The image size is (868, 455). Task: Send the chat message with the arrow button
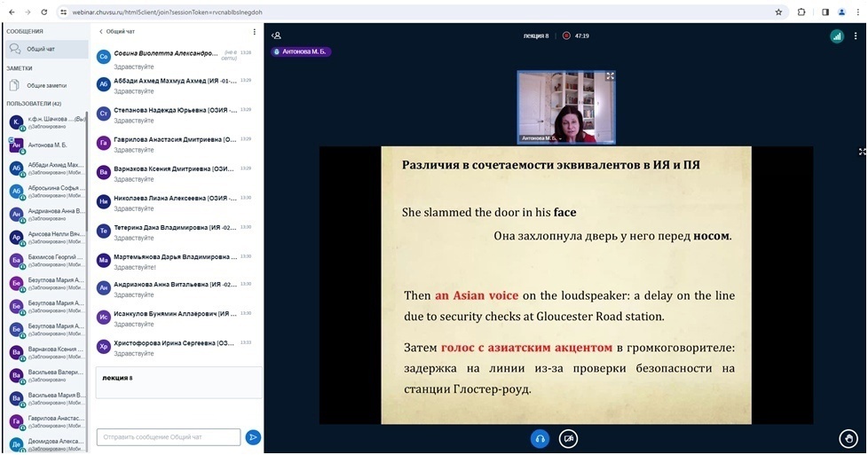tap(253, 437)
